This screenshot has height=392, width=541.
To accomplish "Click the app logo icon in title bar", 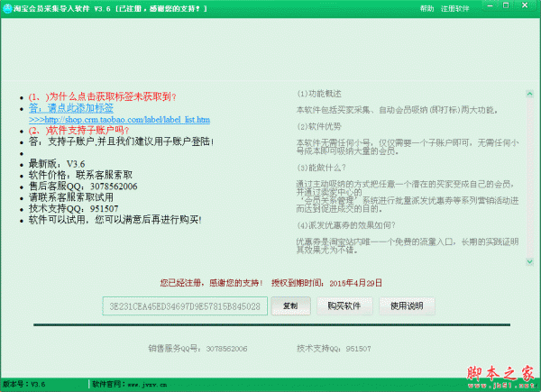I will click(7, 8).
